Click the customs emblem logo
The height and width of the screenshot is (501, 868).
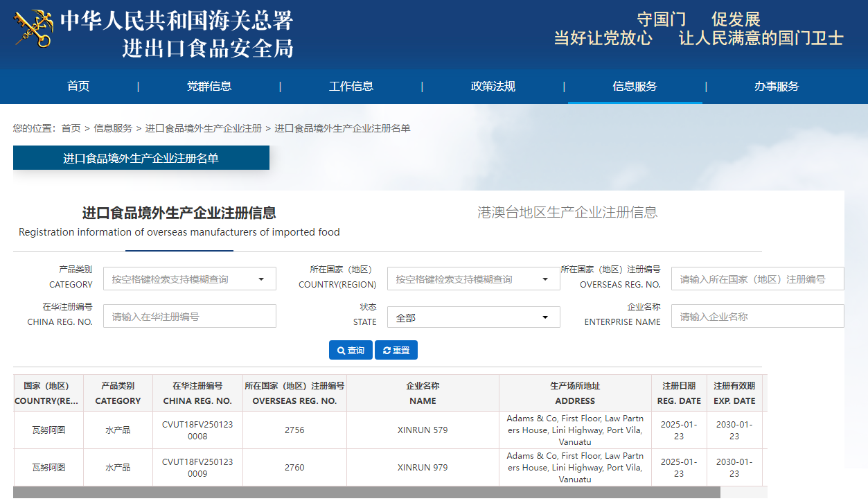(x=33, y=29)
